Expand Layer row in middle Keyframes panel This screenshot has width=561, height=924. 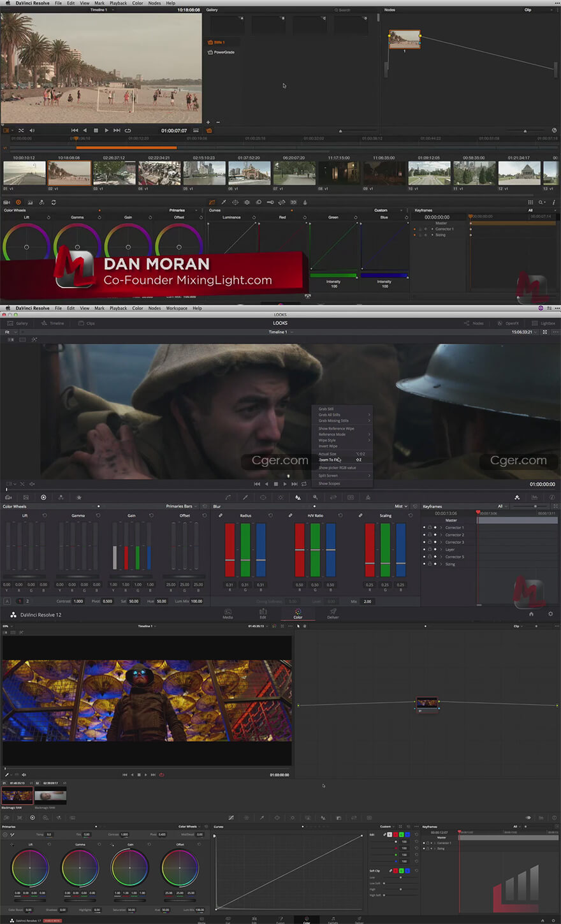(441, 550)
